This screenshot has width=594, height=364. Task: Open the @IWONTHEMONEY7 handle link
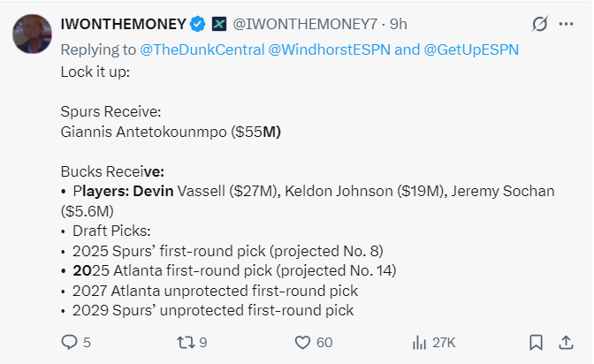click(x=305, y=24)
